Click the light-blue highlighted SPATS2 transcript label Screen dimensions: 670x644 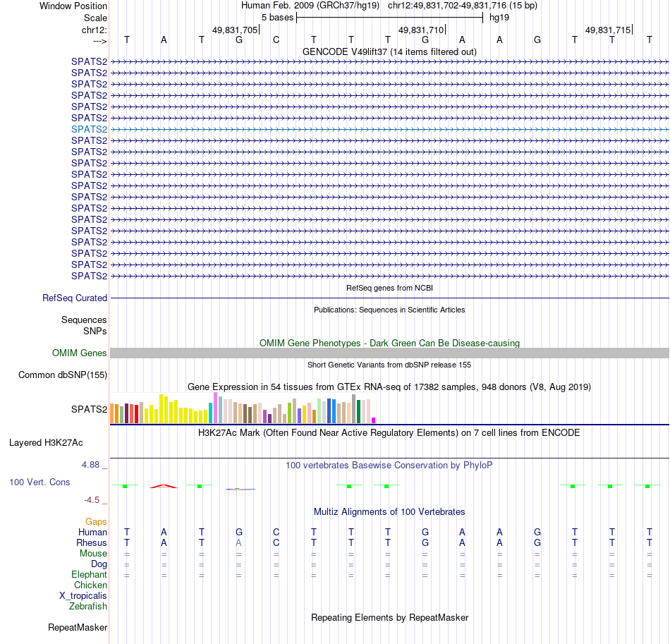(89, 129)
